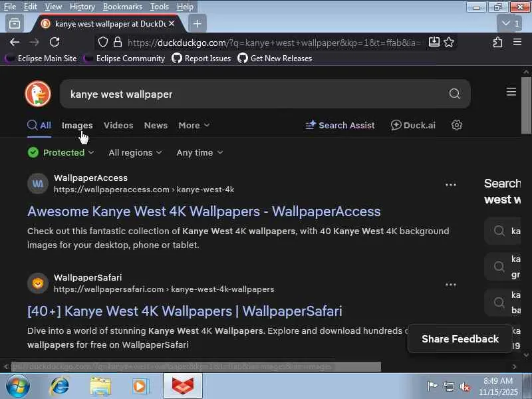Viewport: 532px width, 399px height.
Task: Expand the Any time filter dropdown
Action: tap(200, 153)
